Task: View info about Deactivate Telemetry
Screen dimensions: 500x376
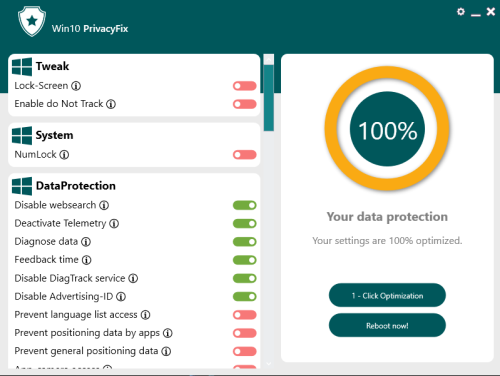Action: click(x=114, y=223)
